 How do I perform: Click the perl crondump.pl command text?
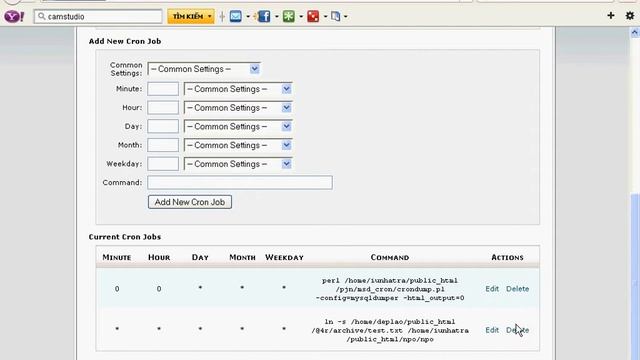pyautogui.click(x=390, y=289)
